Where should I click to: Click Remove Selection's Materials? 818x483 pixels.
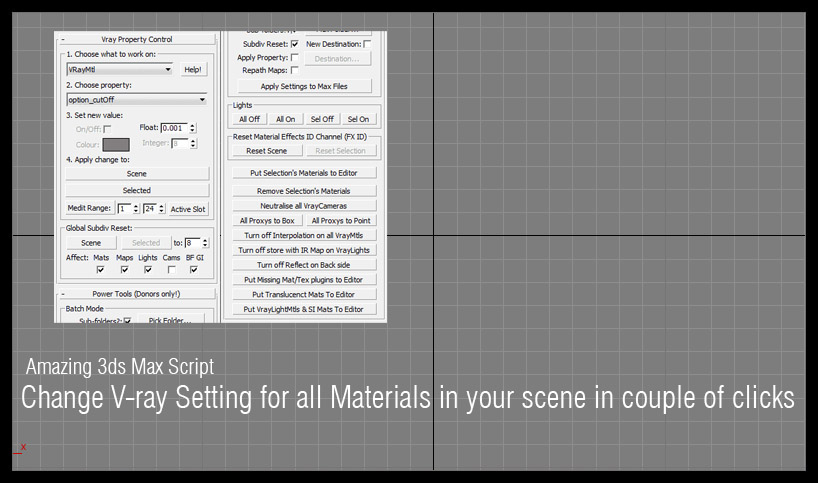pos(304,191)
